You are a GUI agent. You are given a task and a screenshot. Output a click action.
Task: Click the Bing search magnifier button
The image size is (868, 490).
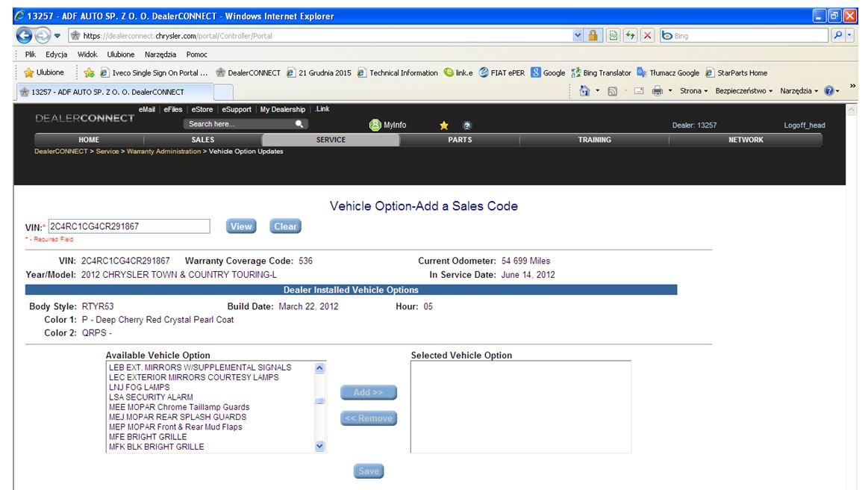[x=838, y=36]
